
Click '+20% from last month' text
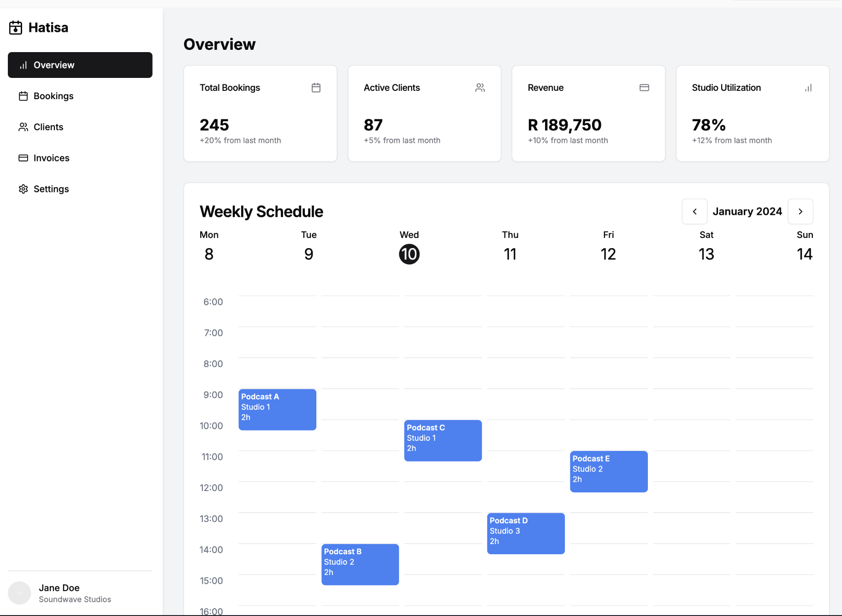[x=240, y=140]
